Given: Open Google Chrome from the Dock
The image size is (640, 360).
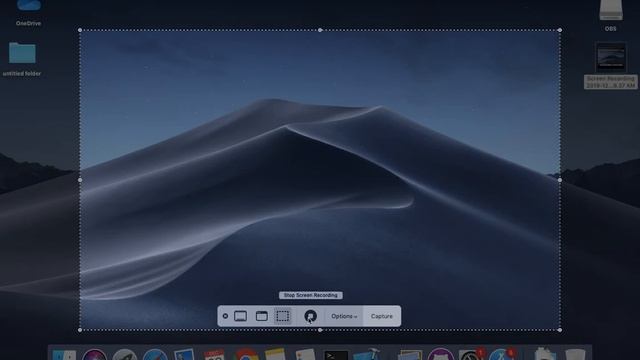Looking at the screenshot, I should tap(246, 354).
